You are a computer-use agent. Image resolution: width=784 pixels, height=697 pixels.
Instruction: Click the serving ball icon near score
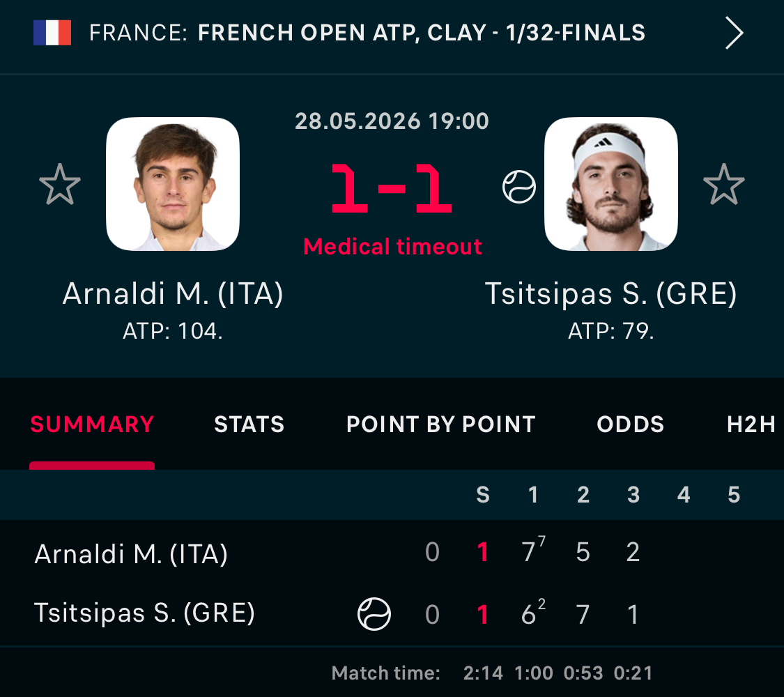[519, 187]
